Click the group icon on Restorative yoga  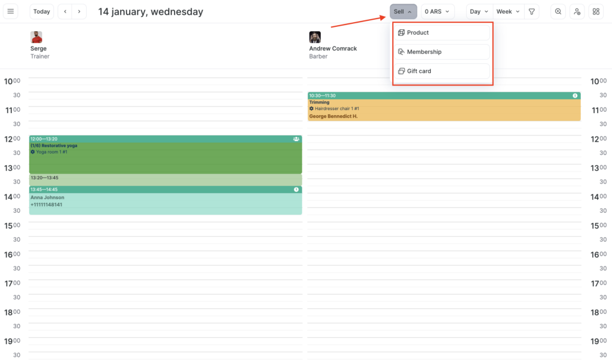click(x=296, y=139)
